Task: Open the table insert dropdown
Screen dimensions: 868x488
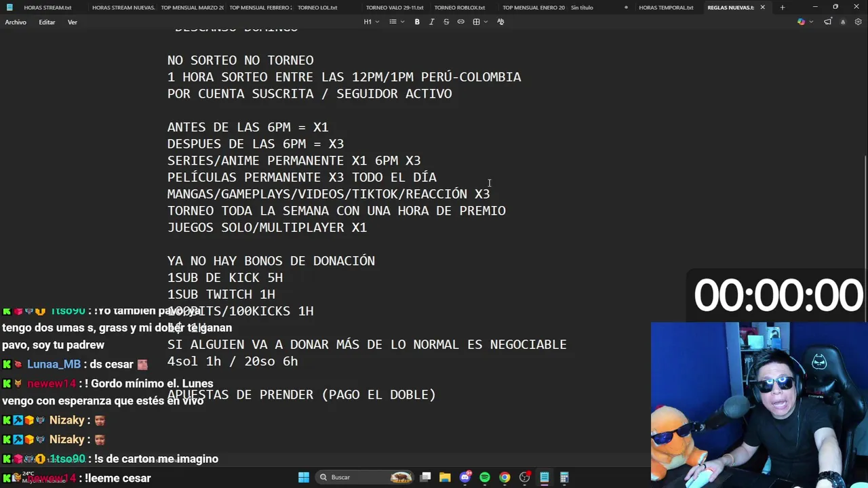Action: [x=479, y=22]
